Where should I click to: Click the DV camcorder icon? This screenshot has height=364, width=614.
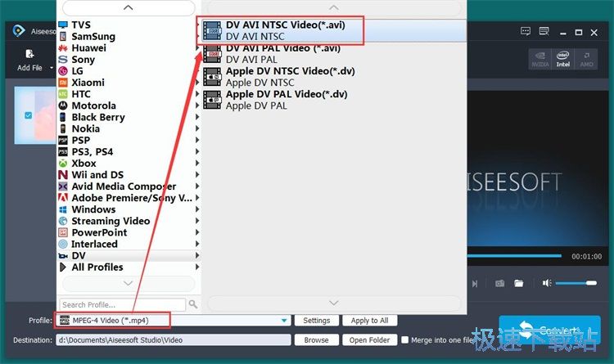tap(63, 255)
